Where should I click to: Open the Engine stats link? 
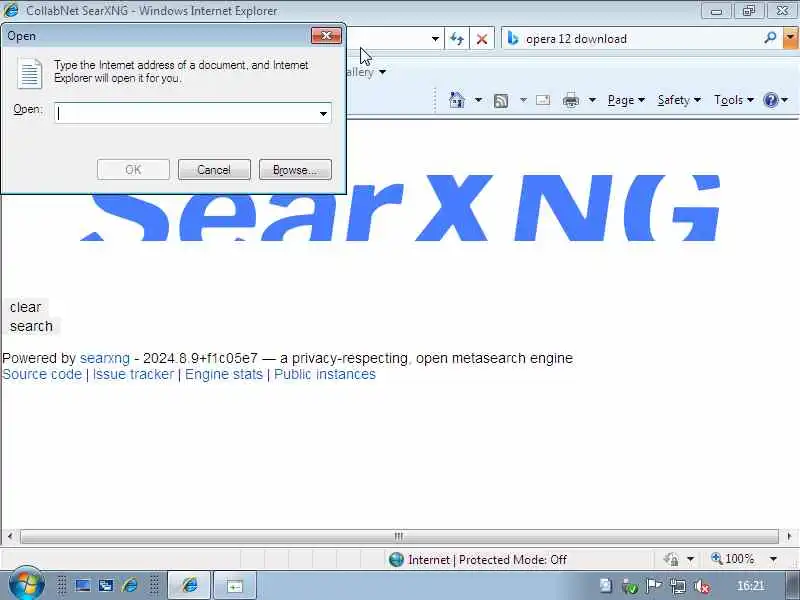coord(224,374)
